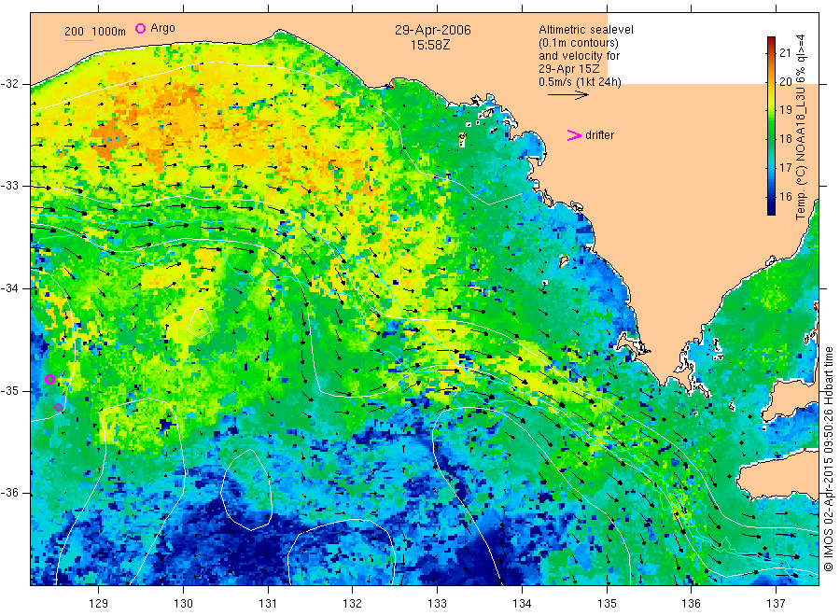Click the color bar value 19
This screenshot has width=840, height=616.
785,110
